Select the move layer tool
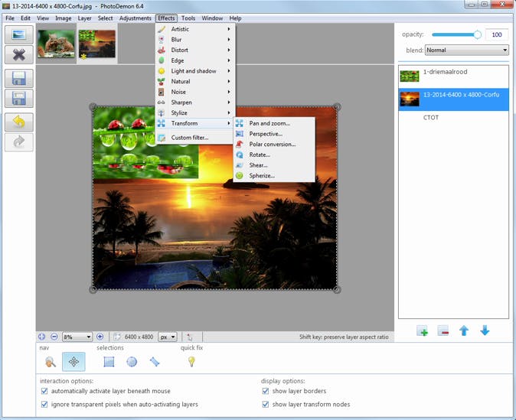 click(x=73, y=362)
